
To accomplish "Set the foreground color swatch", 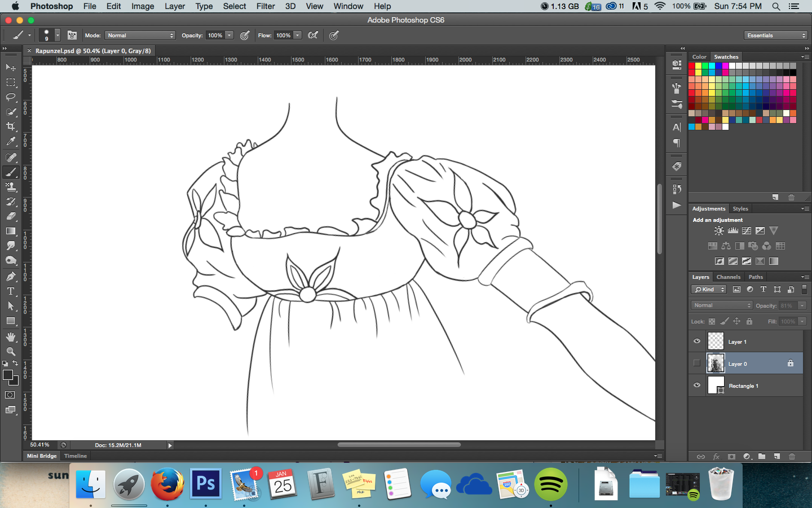I will click(8, 375).
